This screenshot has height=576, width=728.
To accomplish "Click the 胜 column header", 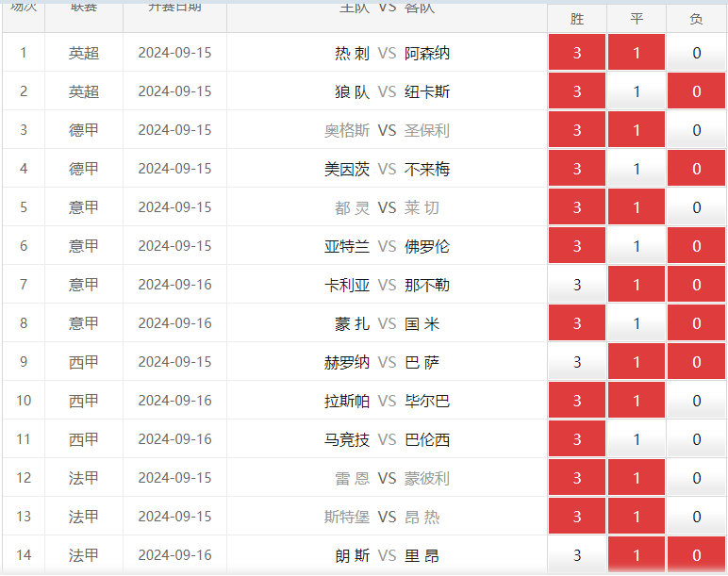I will point(576,19).
